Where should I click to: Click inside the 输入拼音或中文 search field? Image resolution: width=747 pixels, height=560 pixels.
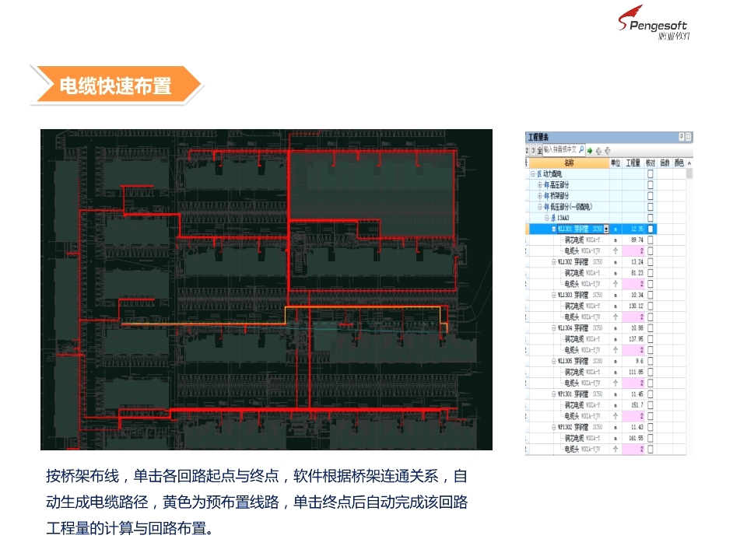click(561, 149)
